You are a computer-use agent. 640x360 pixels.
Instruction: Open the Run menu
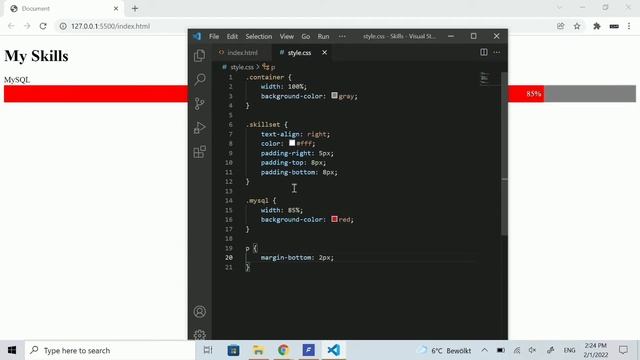[323, 36]
